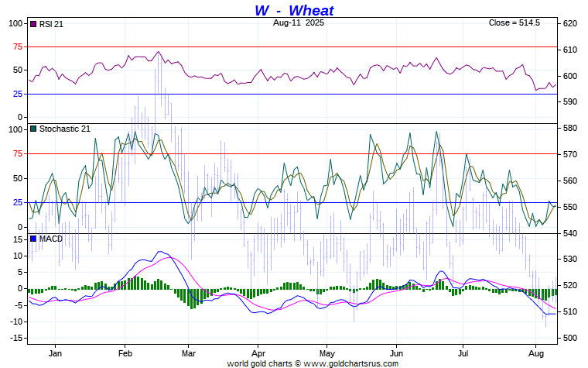Click the 510 price axis label

(x=570, y=311)
